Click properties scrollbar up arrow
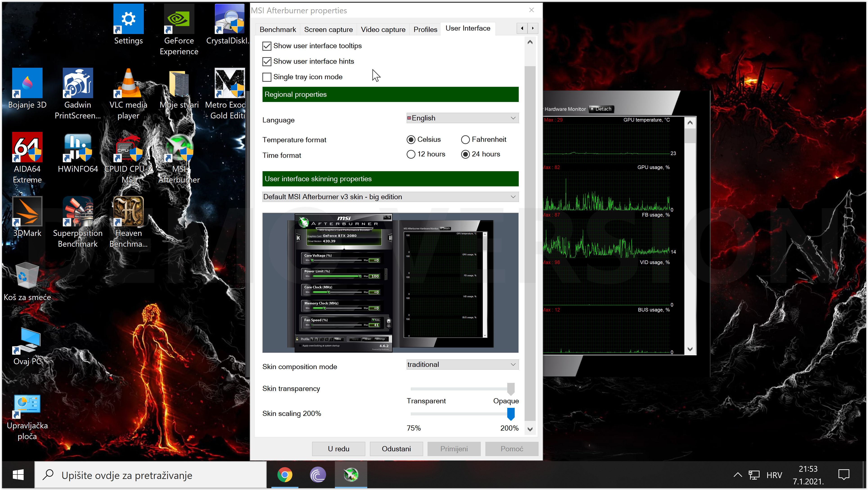The height and width of the screenshot is (490, 868). (530, 42)
